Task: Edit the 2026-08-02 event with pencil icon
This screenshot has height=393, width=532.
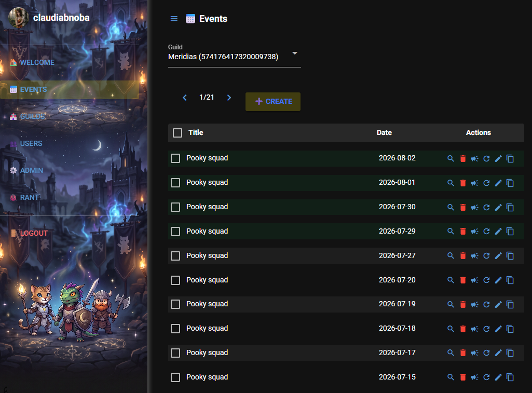Action: pyautogui.click(x=498, y=158)
